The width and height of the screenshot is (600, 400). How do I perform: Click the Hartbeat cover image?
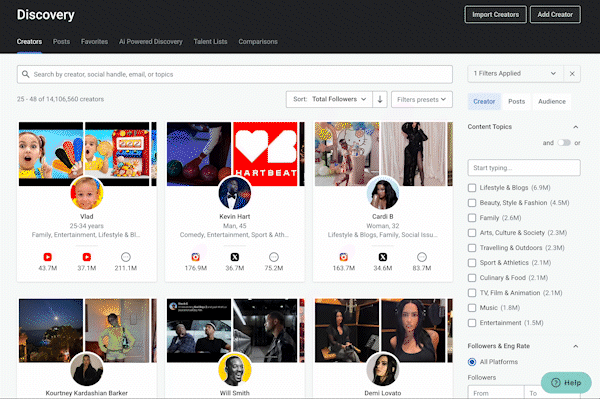[x=265, y=154]
